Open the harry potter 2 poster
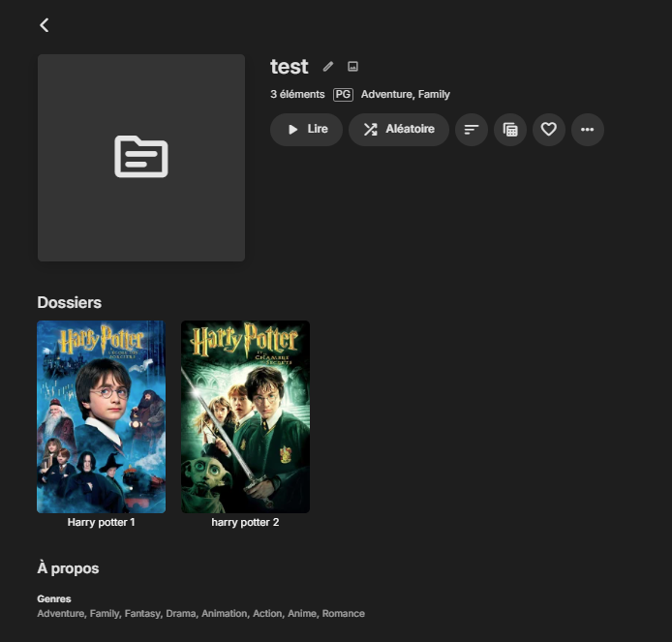Screen dimensions: 672x642 point(245,416)
